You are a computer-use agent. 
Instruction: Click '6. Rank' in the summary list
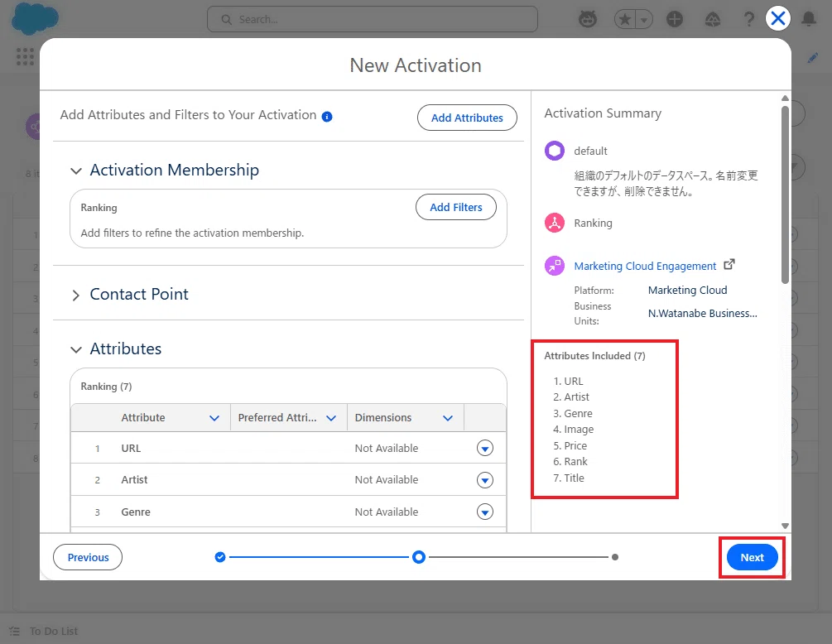click(570, 462)
